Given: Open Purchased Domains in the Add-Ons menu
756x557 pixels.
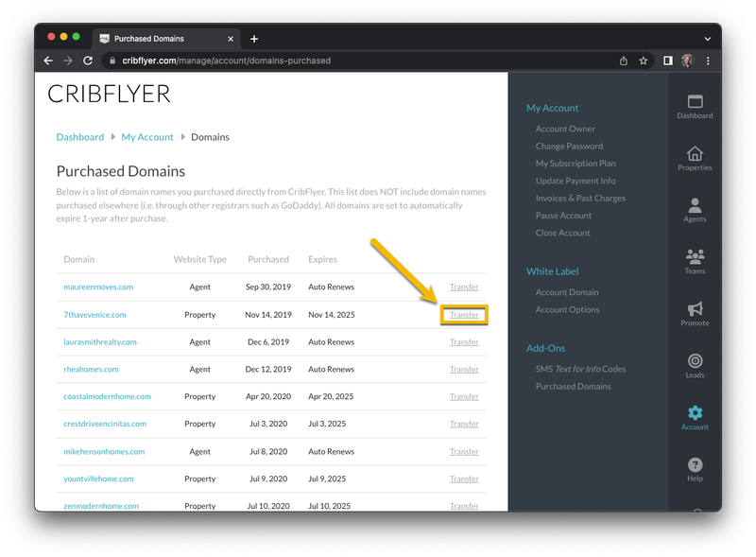Looking at the screenshot, I should pyautogui.click(x=573, y=387).
